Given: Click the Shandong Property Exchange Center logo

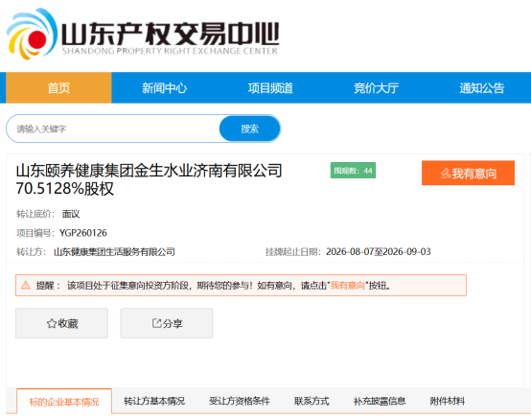Looking at the screenshot, I should pos(143,35).
